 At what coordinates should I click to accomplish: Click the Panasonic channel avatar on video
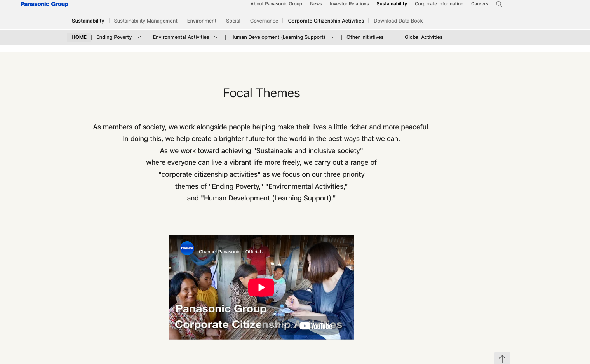(x=187, y=248)
